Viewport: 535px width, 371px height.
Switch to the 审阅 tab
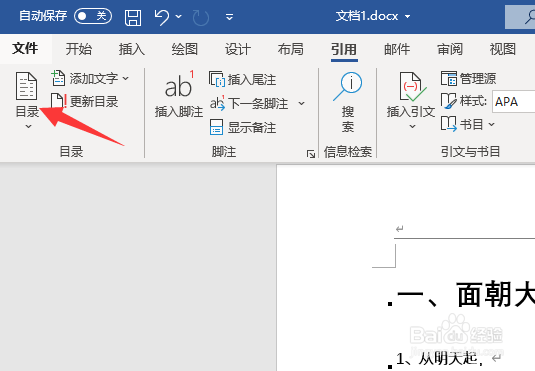click(x=450, y=49)
